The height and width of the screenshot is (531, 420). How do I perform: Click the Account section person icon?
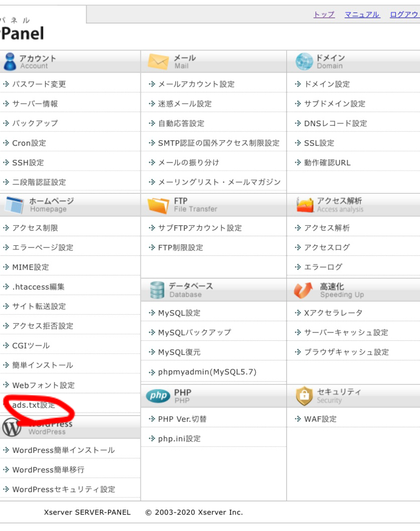pyautogui.click(x=10, y=61)
